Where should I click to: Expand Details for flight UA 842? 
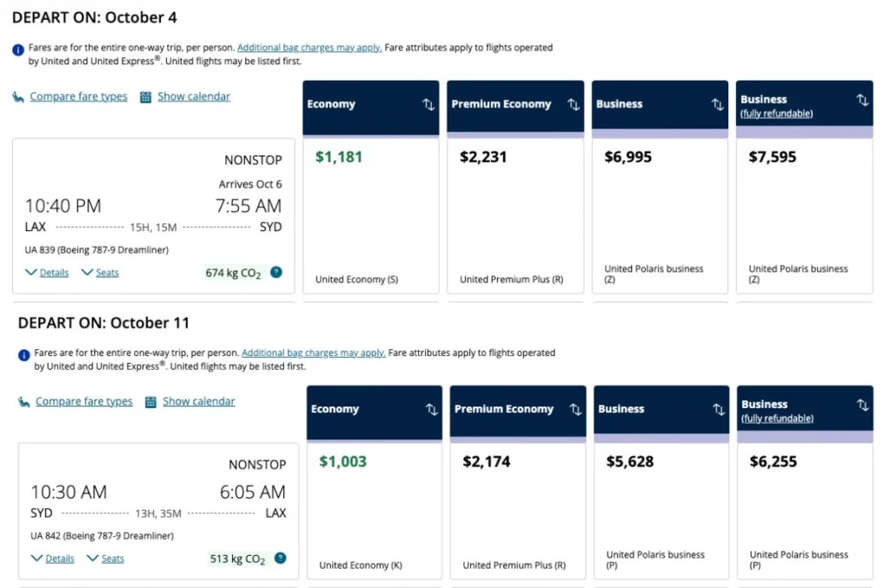coord(52,558)
